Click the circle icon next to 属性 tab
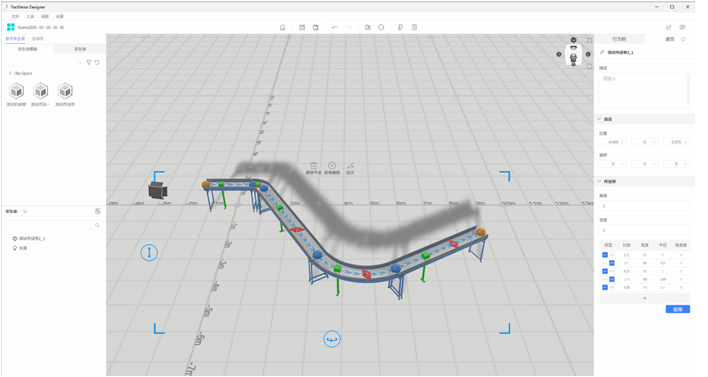Image resolution: width=708 pixels, height=377 pixels. pos(683,39)
